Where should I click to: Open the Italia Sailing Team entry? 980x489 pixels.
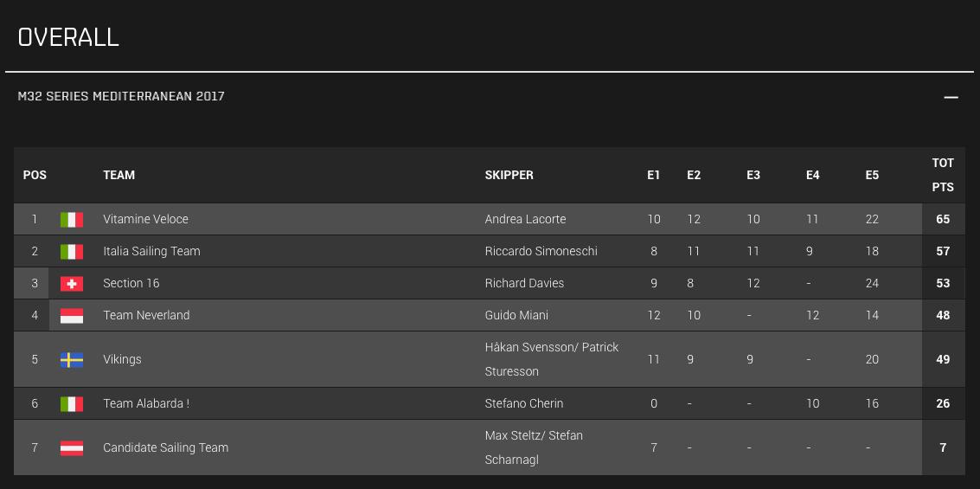(x=152, y=251)
